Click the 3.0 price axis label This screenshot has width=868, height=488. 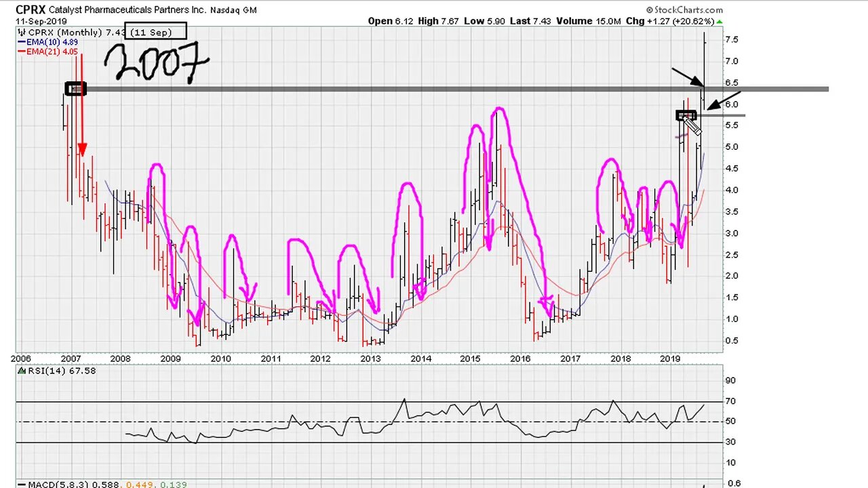coord(732,233)
